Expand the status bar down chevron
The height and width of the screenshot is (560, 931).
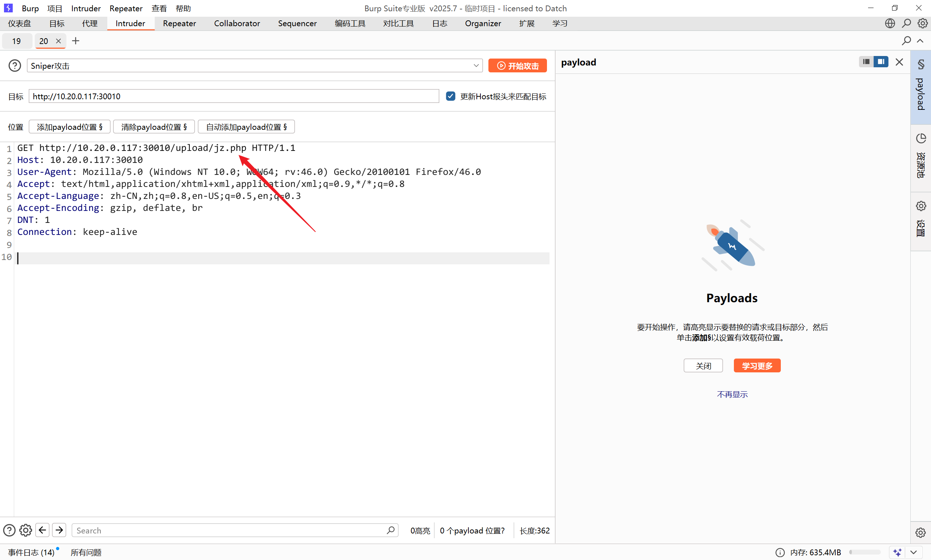pyautogui.click(x=913, y=552)
